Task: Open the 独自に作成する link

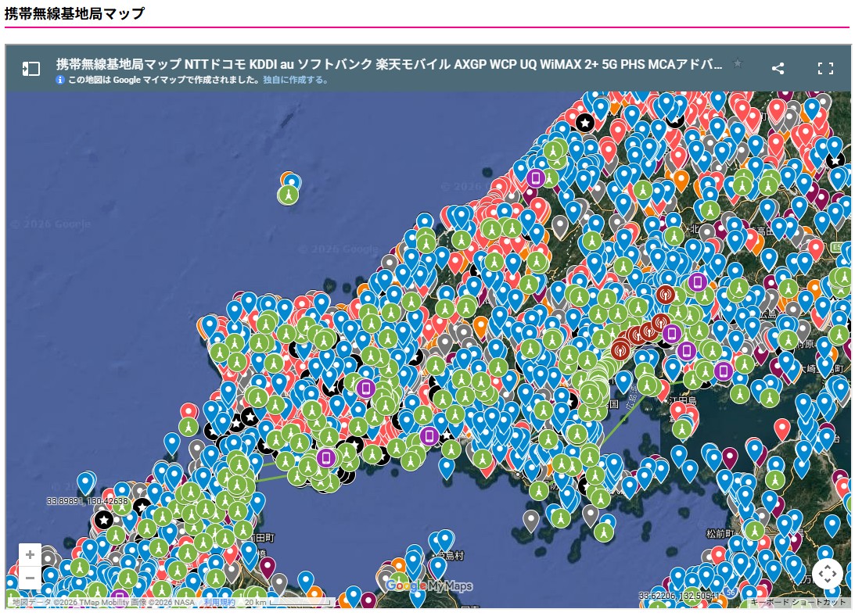Action: (296, 80)
